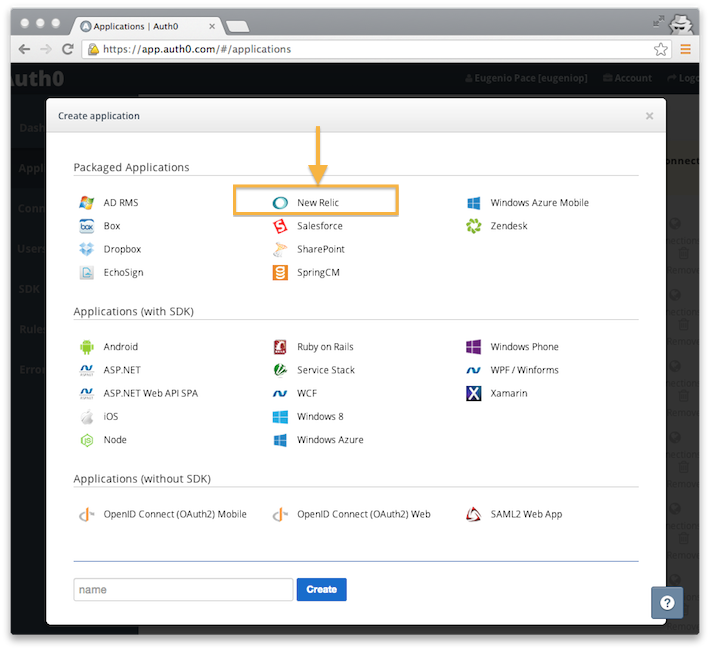Choose the Service Stack icon
The height and width of the screenshot is (650, 710).
(280, 370)
